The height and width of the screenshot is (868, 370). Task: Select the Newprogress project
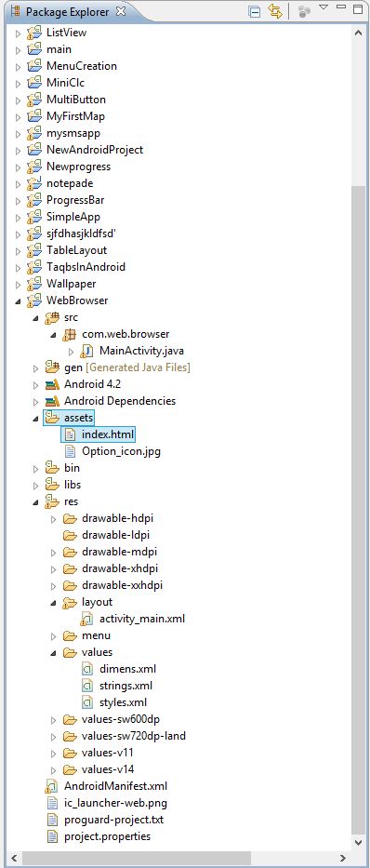point(78,167)
